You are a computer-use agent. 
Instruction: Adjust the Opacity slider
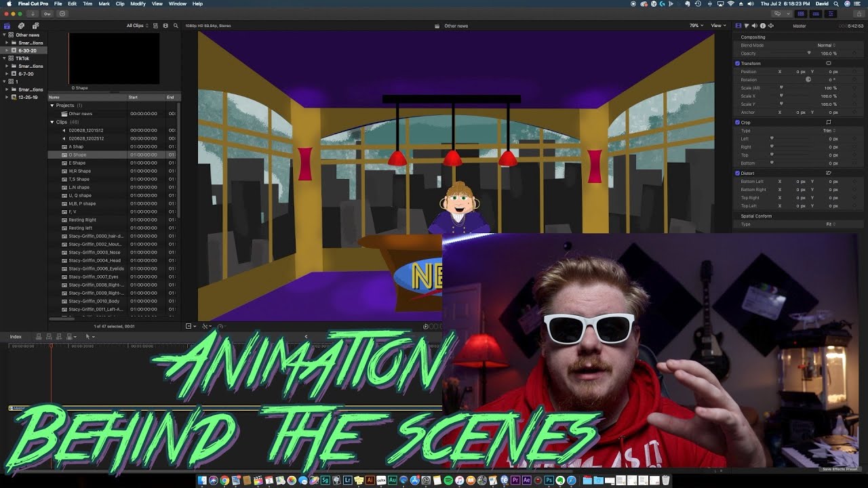pos(808,54)
